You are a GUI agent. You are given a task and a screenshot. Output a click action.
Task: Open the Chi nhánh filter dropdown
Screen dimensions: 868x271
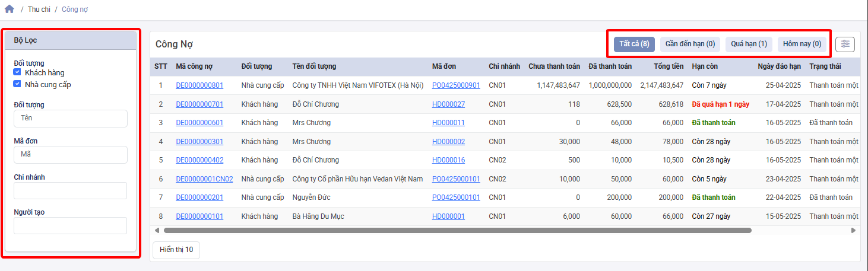70,190
